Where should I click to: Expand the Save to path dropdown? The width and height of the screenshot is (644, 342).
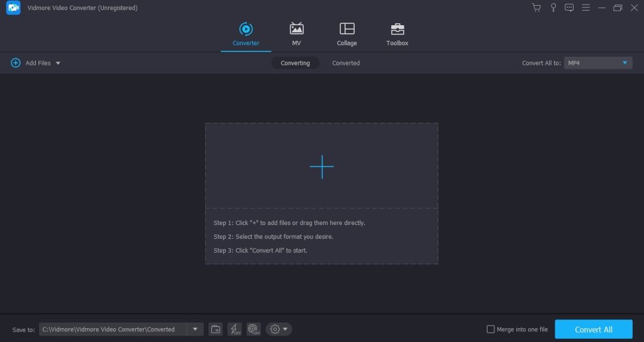click(x=195, y=329)
